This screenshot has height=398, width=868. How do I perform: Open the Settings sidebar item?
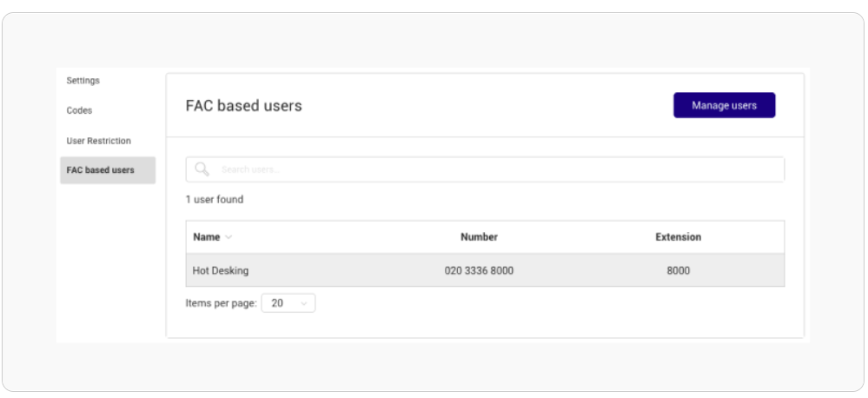[83, 81]
